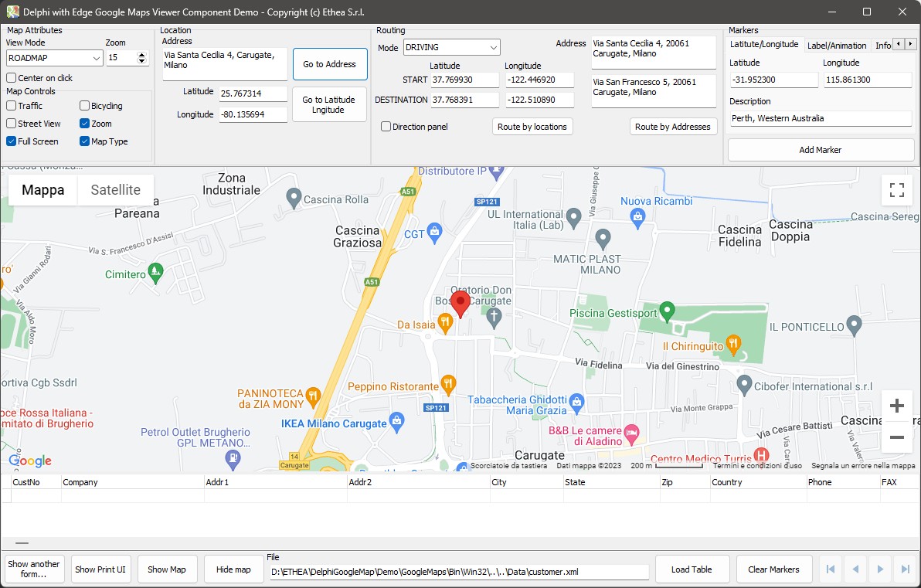The width and height of the screenshot is (921, 588).
Task: Click the Show Map button
Action: pos(167,569)
